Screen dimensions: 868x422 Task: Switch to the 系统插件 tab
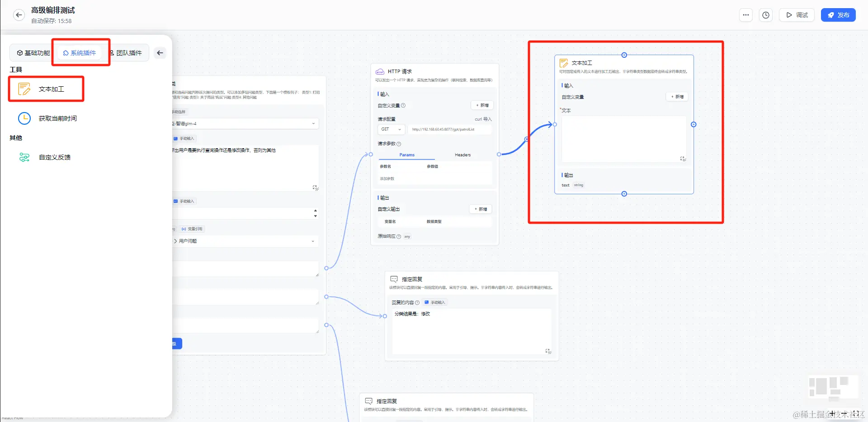tap(80, 53)
